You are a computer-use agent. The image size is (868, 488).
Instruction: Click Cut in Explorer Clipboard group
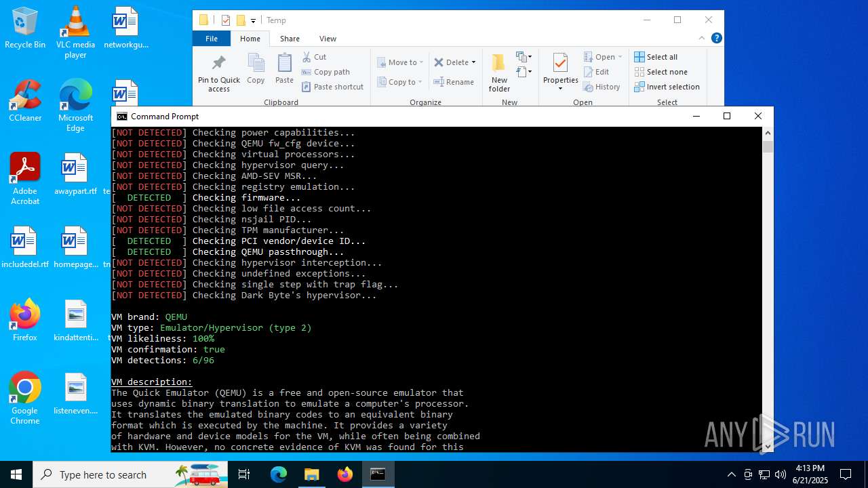pyautogui.click(x=314, y=57)
